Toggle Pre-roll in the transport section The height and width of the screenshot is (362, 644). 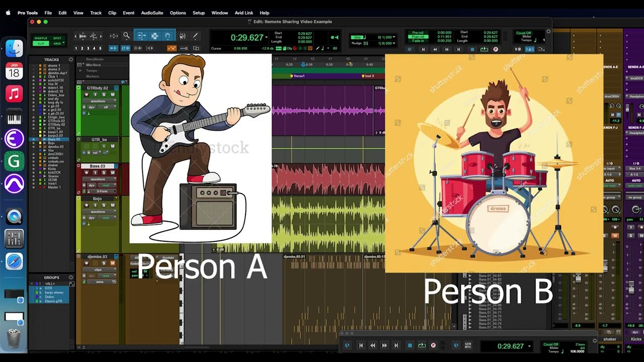click(x=418, y=33)
